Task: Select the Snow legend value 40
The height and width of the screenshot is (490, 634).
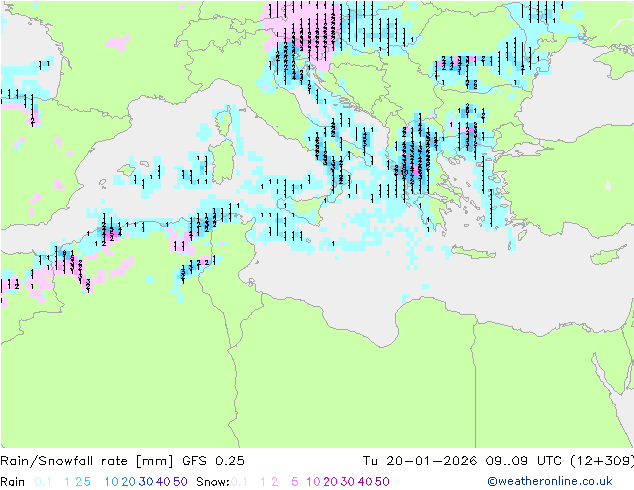Action: pos(365,482)
